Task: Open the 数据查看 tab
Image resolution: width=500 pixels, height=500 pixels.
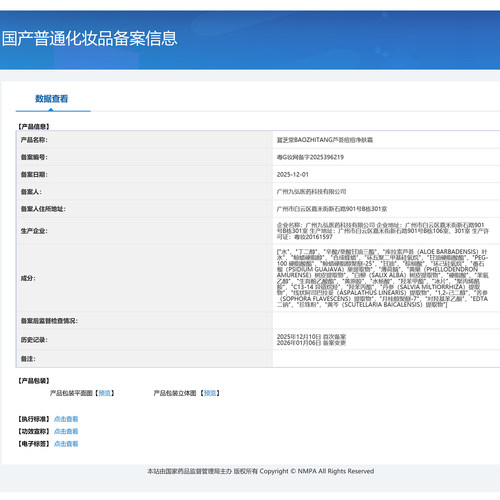Action: point(52,99)
